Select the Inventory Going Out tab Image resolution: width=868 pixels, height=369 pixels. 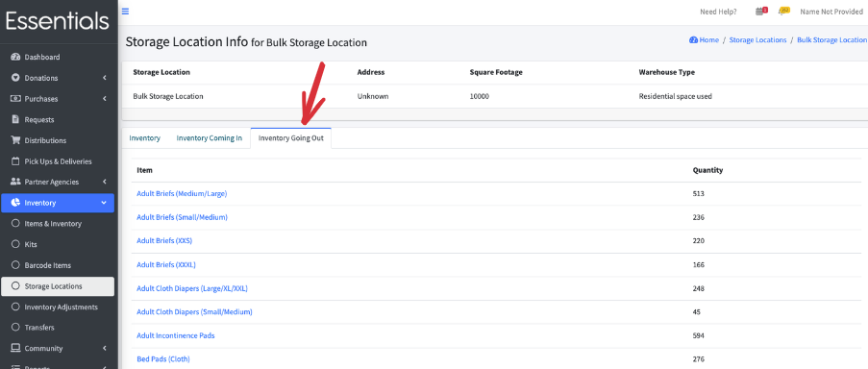point(291,138)
